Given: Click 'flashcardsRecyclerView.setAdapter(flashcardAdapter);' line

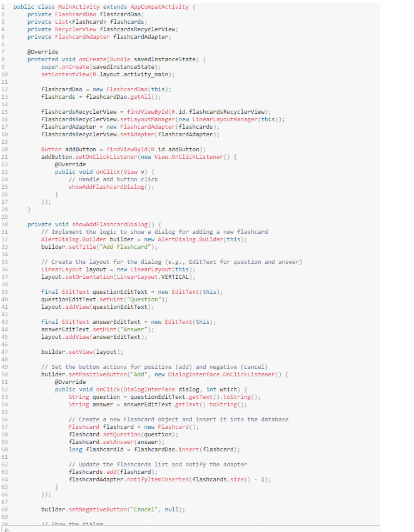Looking at the screenshot, I should (130, 134).
